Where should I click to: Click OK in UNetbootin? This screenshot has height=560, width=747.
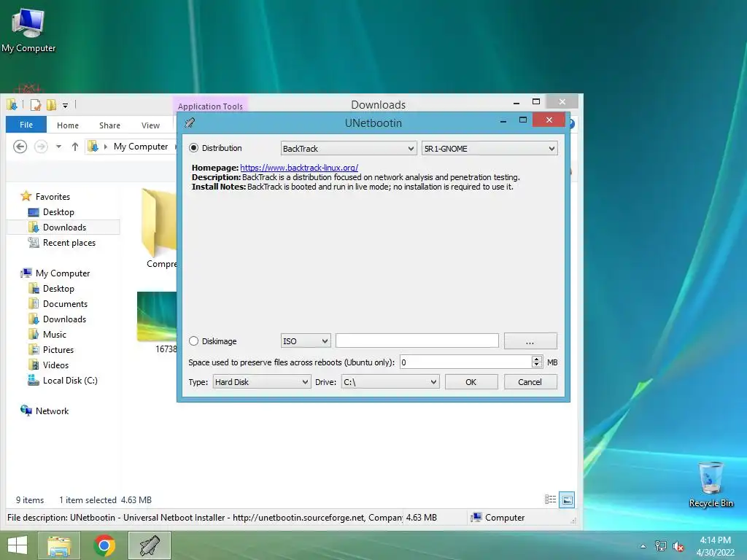click(x=471, y=382)
